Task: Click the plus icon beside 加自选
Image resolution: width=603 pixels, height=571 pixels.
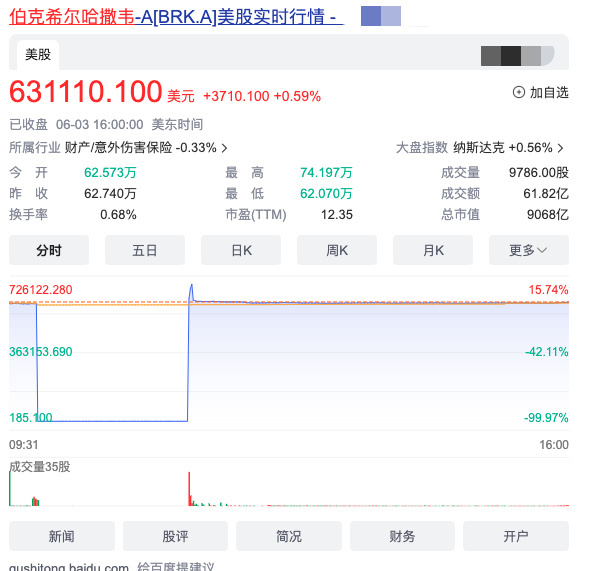Action: [518, 92]
